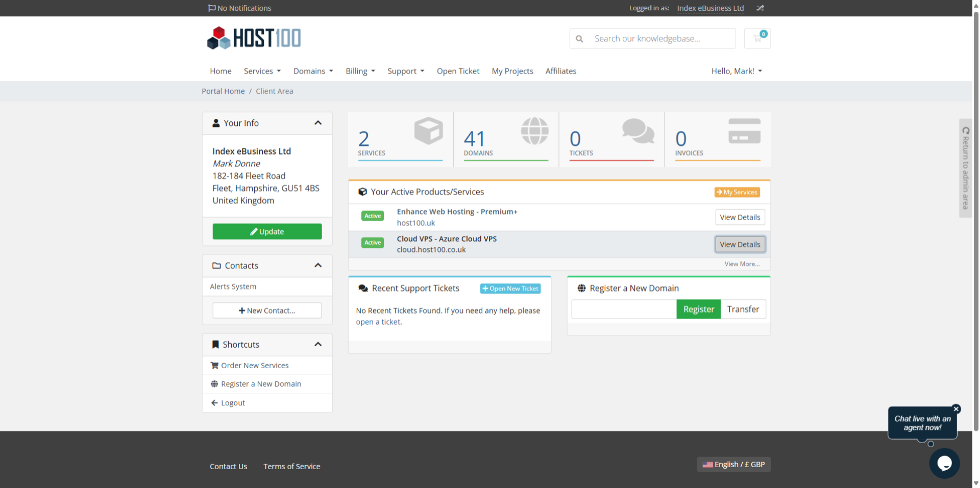Click the Index eBusiness Ltd logged-in link

(x=710, y=8)
